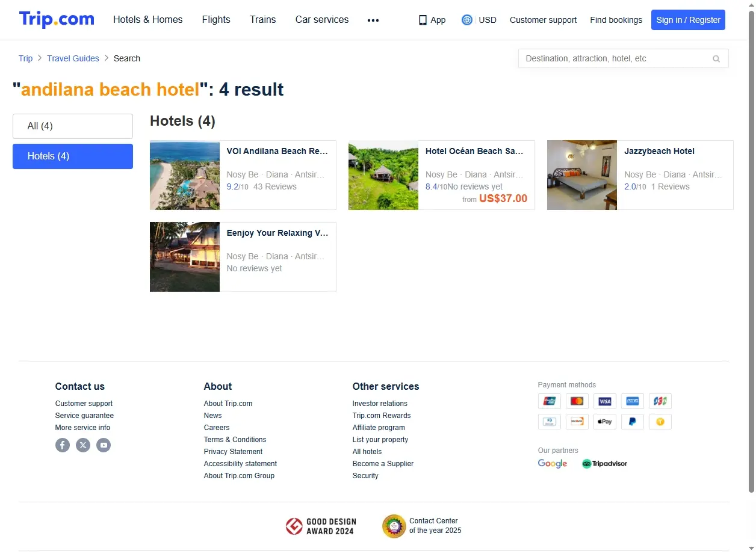The height and width of the screenshot is (554, 756).
Task: Open the Car services menu
Action: click(x=322, y=20)
